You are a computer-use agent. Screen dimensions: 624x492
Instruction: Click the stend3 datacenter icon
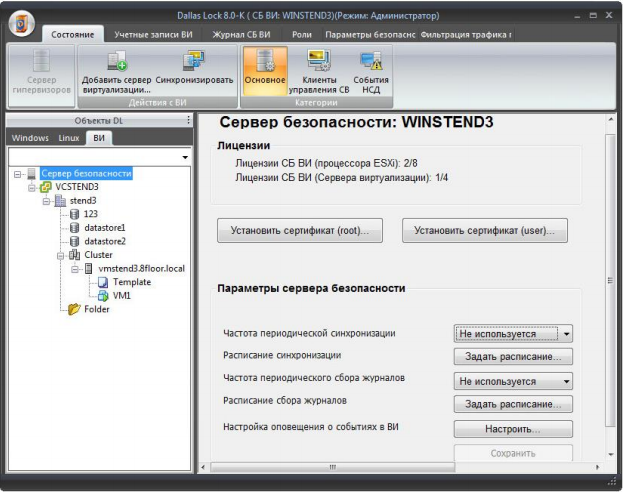point(60,200)
